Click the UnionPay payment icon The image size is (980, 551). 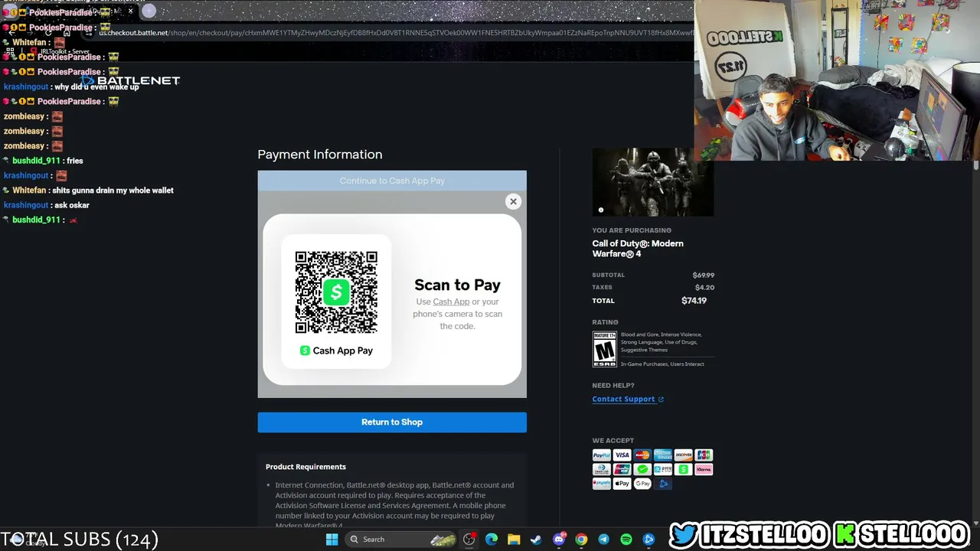(x=622, y=469)
